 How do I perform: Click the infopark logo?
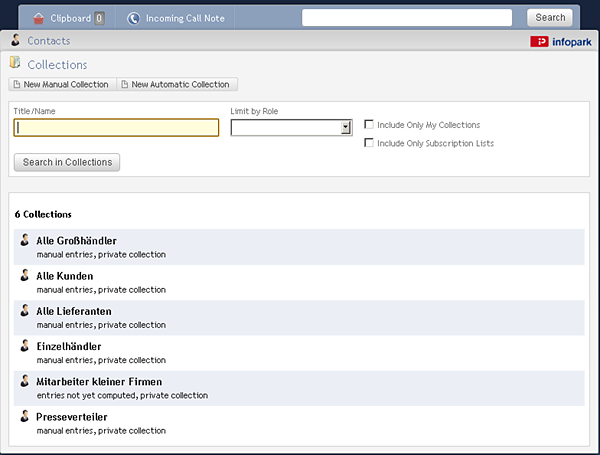coord(561,42)
